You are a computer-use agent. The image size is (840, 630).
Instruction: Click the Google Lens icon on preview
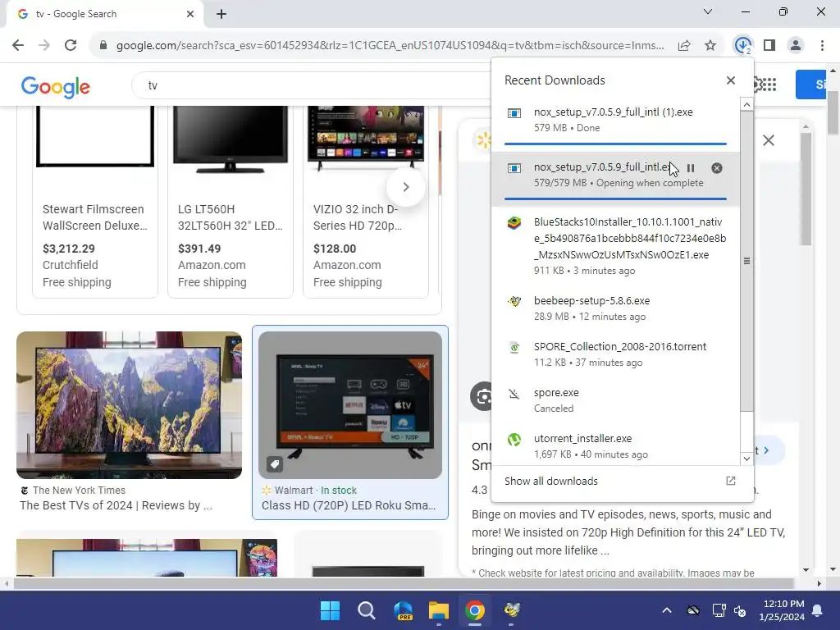[x=482, y=396]
